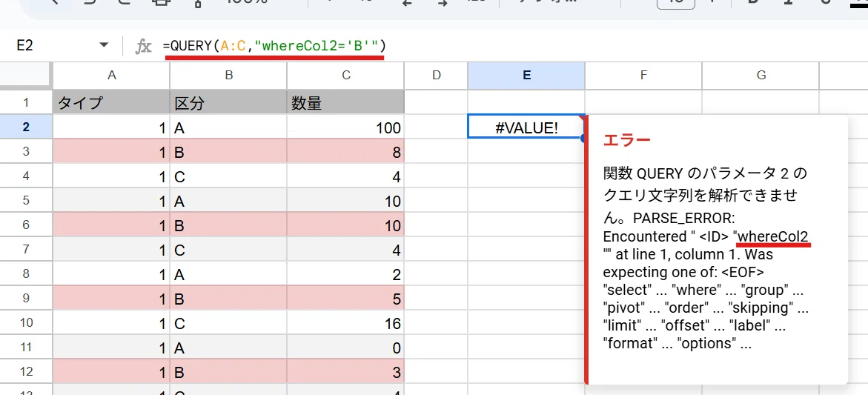The height and width of the screenshot is (395, 868).
Task: Select column C header
Action: (x=346, y=76)
